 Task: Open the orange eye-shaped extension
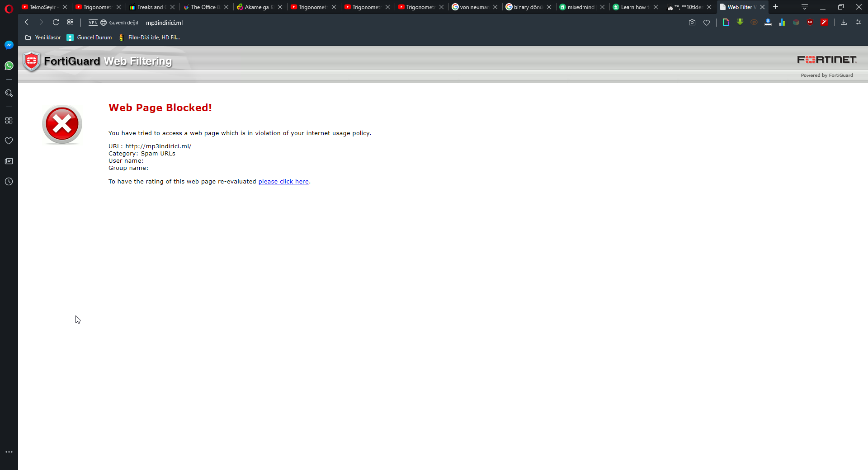(754, 22)
